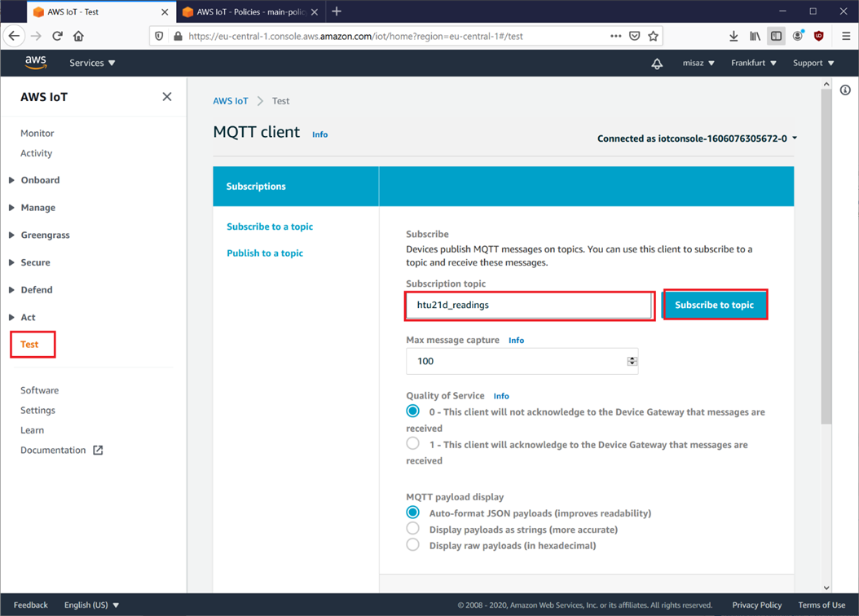
Task: Close the AWS IoT - Test tab
Action: coord(165,12)
